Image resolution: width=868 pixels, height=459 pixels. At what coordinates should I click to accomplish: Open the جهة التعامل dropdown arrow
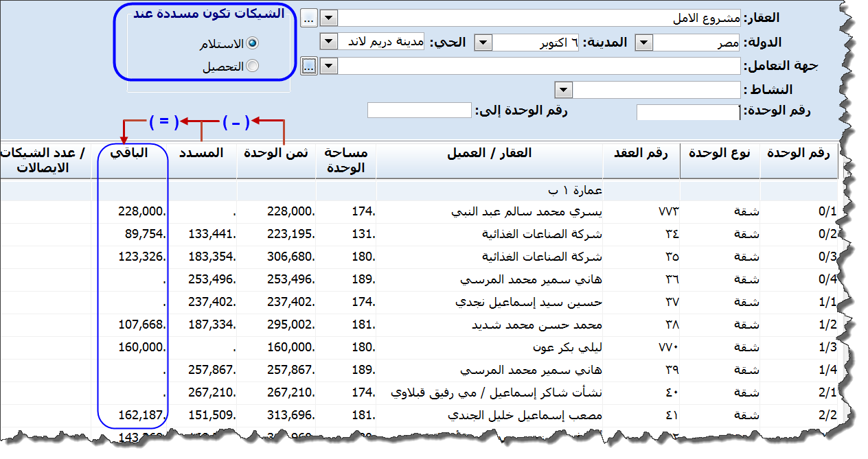coord(329,66)
